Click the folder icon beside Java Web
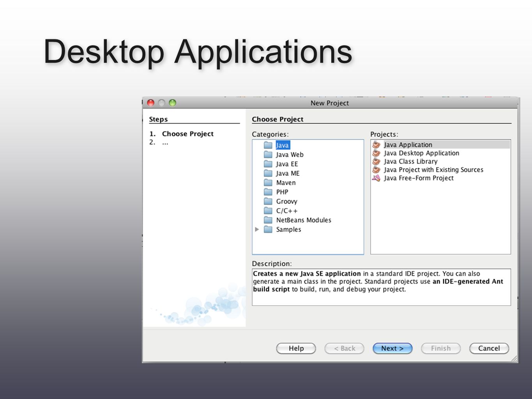The image size is (532, 399). pyautogui.click(x=268, y=154)
